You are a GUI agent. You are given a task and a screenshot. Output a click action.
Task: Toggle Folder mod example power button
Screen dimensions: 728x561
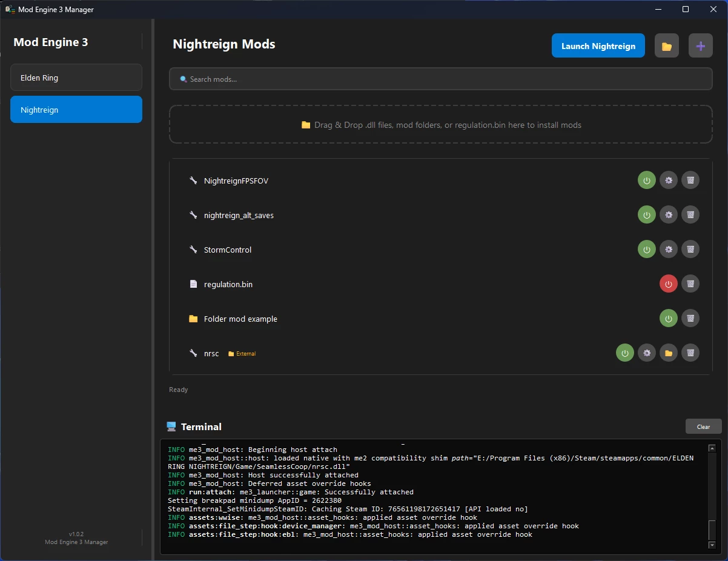point(669,319)
